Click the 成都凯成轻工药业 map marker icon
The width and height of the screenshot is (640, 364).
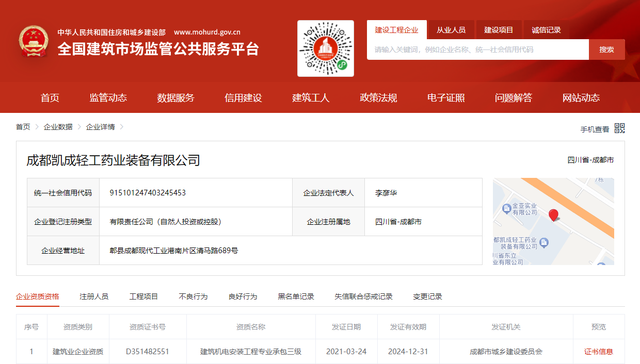pos(543,243)
